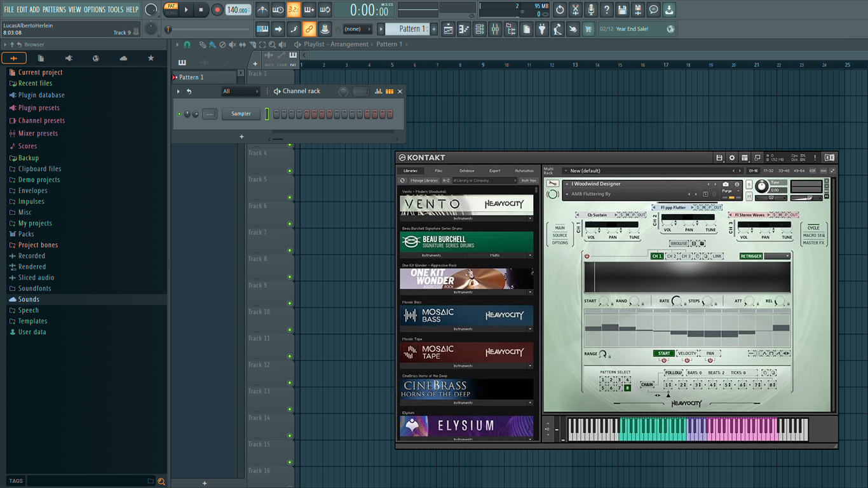Image resolution: width=868 pixels, height=488 pixels.
Task: Click the browser star favorites icon
Action: 151,58
